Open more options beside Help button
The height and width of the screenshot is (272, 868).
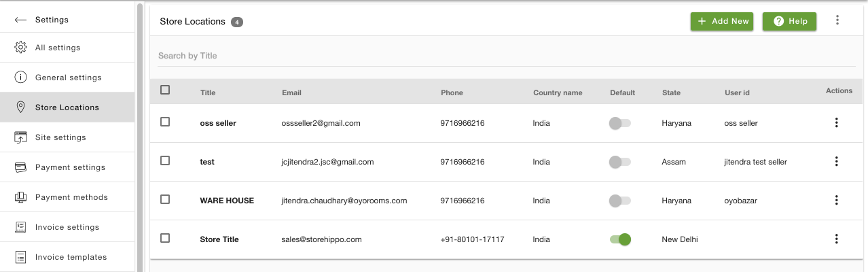pyautogui.click(x=837, y=20)
